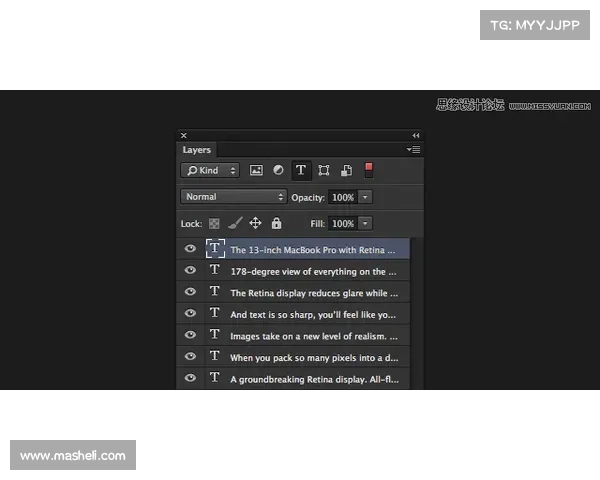600x480 pixels.
Task: Hide the '178-degree view' layer
Action: [x=190, y=270]
